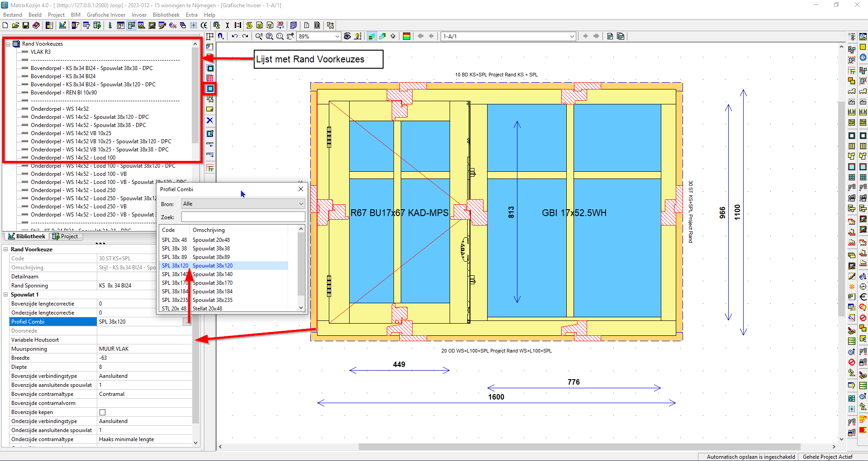Open the Bron dropdown in Profiel Combi dialog
The width and height of the screenshot is (868, 461).
(x=300, y=203)
